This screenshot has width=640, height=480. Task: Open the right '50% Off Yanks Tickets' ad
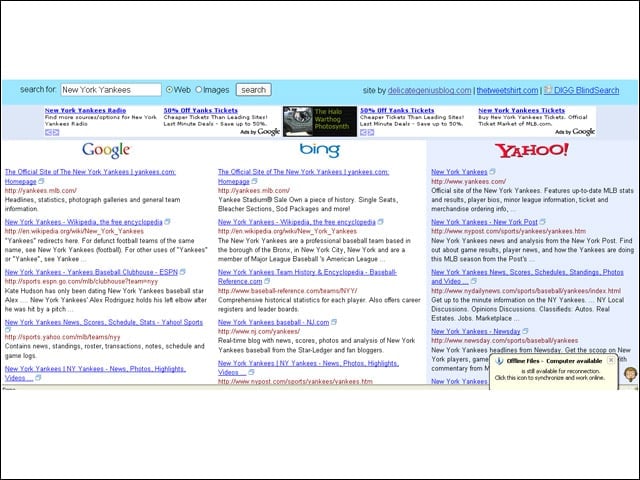397,110
